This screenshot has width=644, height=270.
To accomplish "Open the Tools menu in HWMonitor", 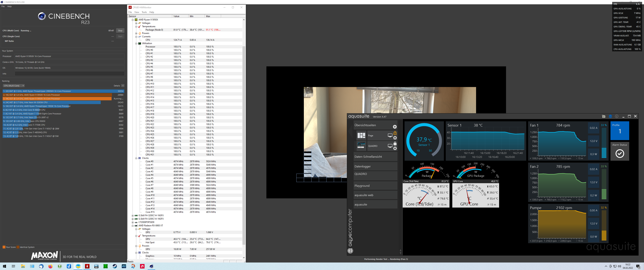I will point(144,12).
